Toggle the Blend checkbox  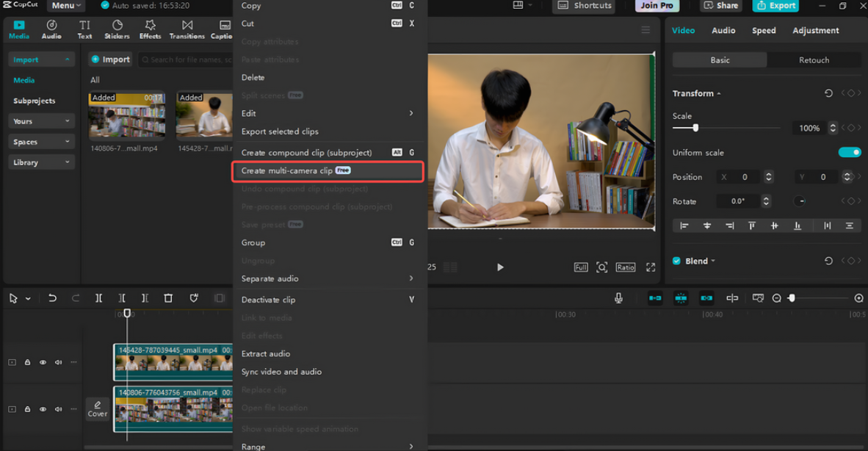[x=676, y=261]
